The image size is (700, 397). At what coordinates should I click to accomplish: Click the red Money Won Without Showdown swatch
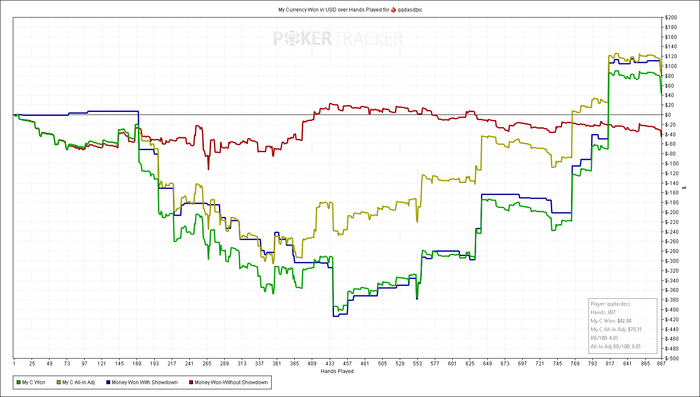click(x=191, y=382)
